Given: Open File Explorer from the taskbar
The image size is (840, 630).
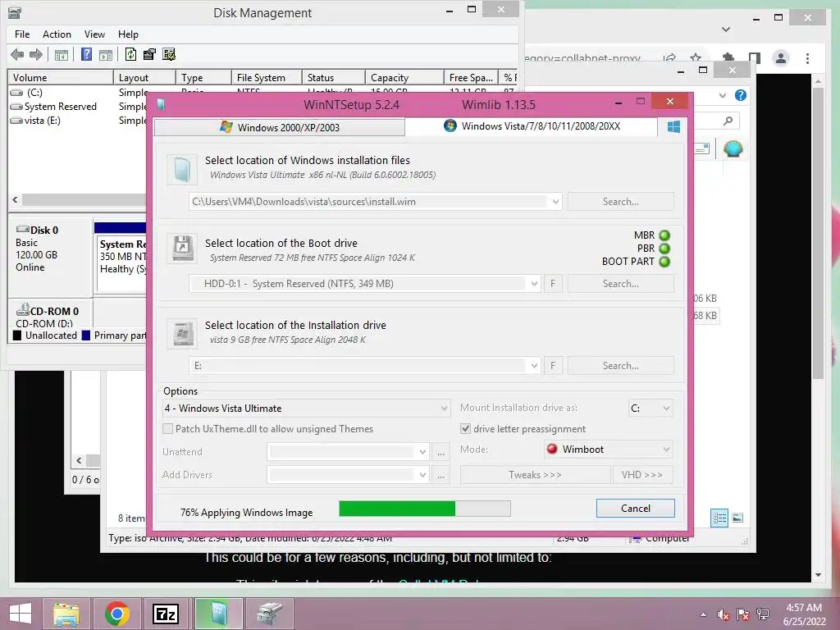Looking at the screenshot, I should [x=66, y=614].
